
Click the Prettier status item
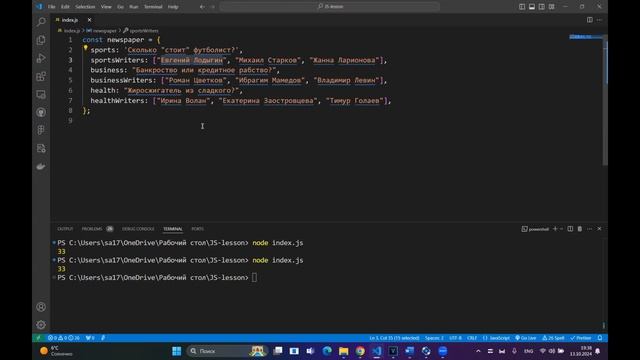[581, 338]
